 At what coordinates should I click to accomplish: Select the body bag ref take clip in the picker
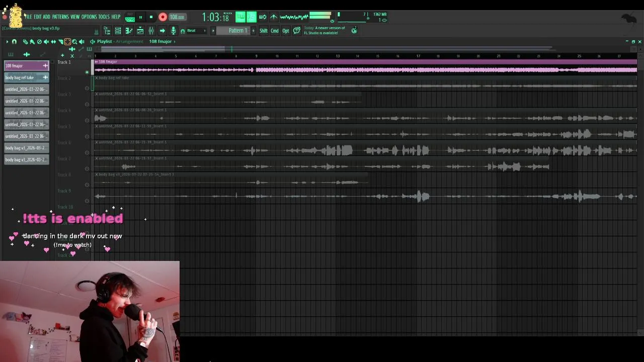tap(27, 77)
